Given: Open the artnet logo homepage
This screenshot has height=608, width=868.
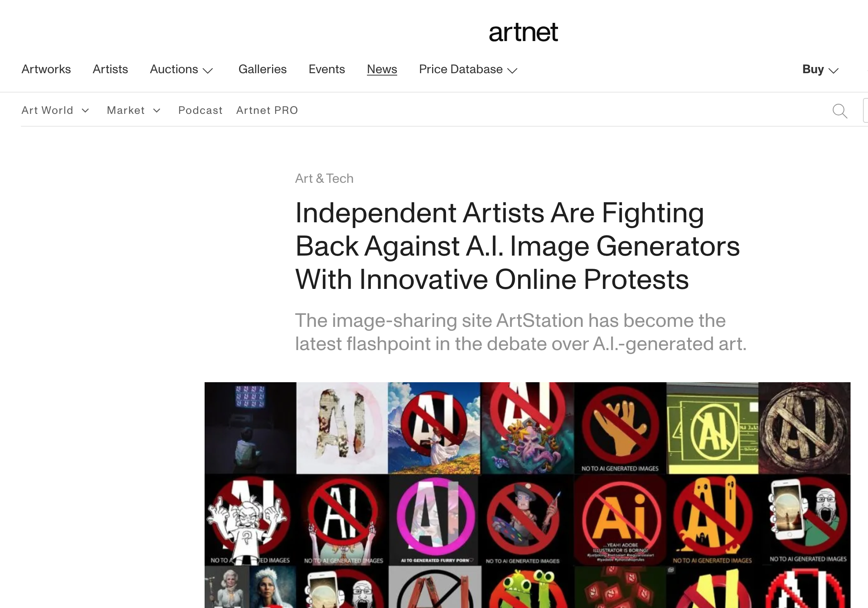Looking at the screenshot, I should click(x=523, y=33).
